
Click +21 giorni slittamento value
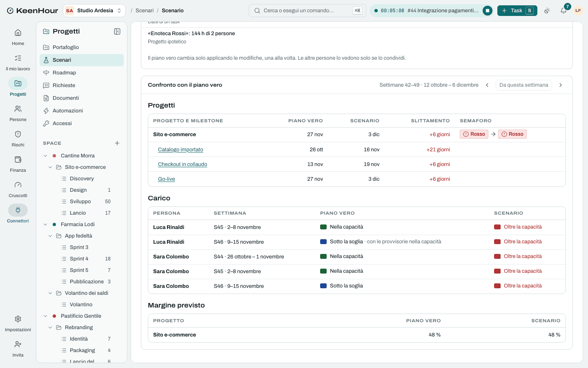438,150
